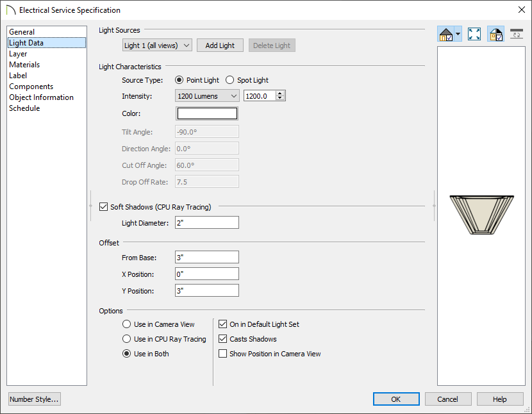532x414 pixels.
Task: Open Number Style settings
Action: click(x=34, y=399)
